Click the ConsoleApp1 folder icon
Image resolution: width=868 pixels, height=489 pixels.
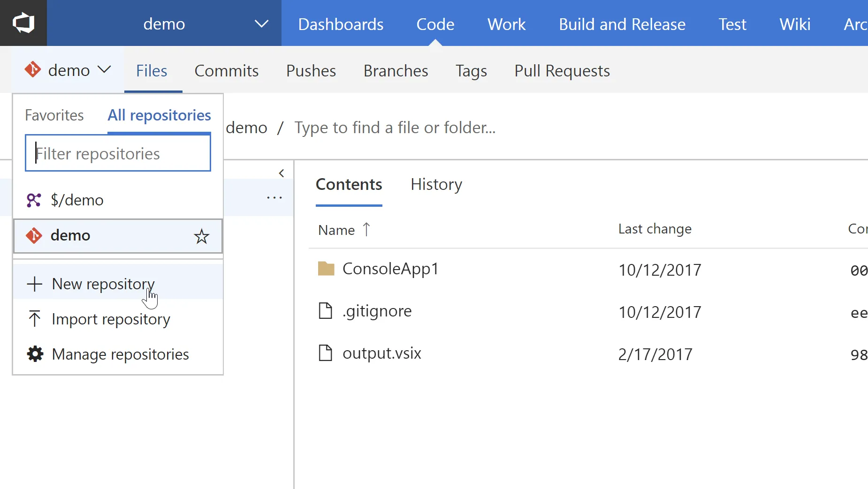pos(326,269)
